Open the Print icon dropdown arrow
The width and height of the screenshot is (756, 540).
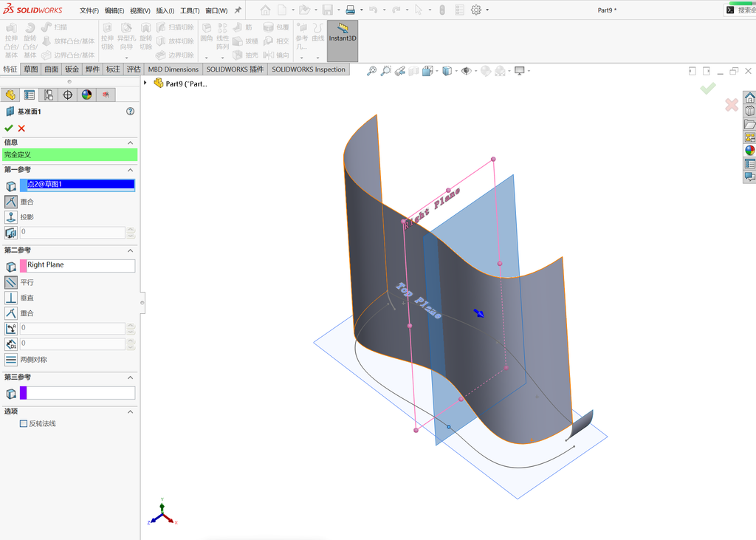coord(362,10)
